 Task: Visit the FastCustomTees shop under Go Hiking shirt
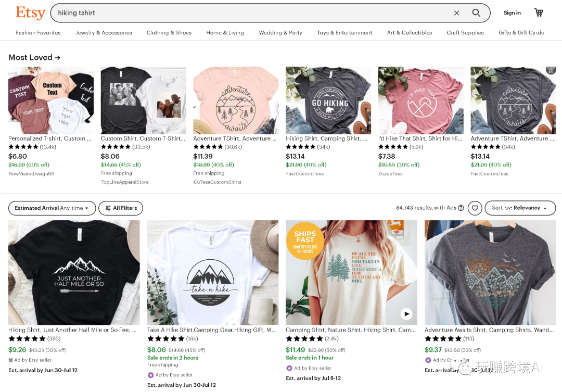(x=305, y=174)
